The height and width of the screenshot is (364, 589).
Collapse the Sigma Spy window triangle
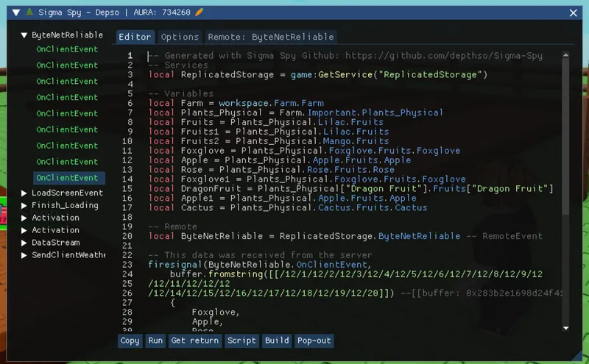pyautogui.click(x=16, y=13)
